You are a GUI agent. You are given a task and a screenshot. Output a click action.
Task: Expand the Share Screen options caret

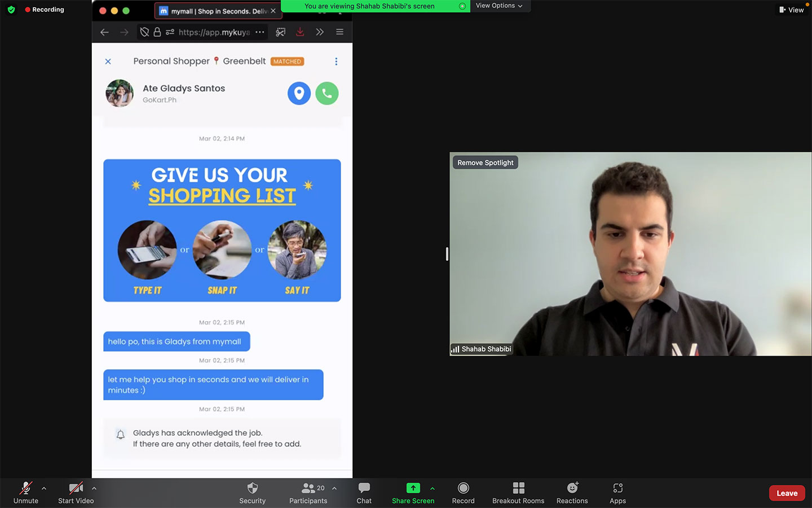[x=433, y=488]
